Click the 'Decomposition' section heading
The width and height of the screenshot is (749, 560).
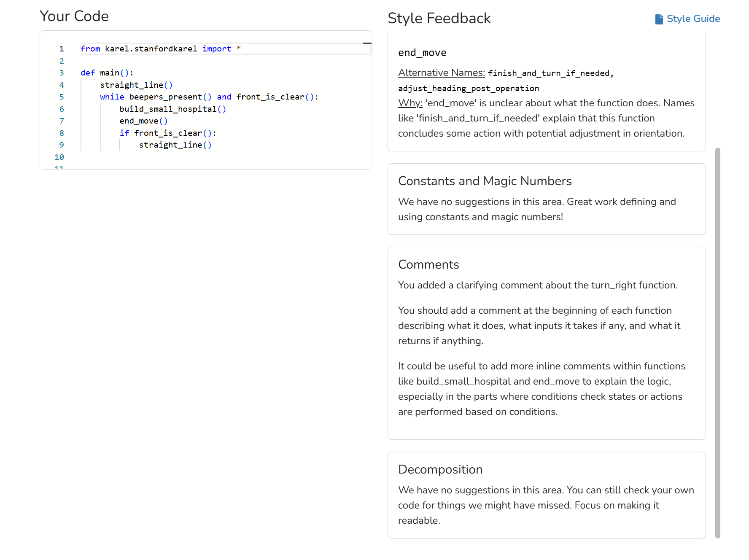[440, 469]
